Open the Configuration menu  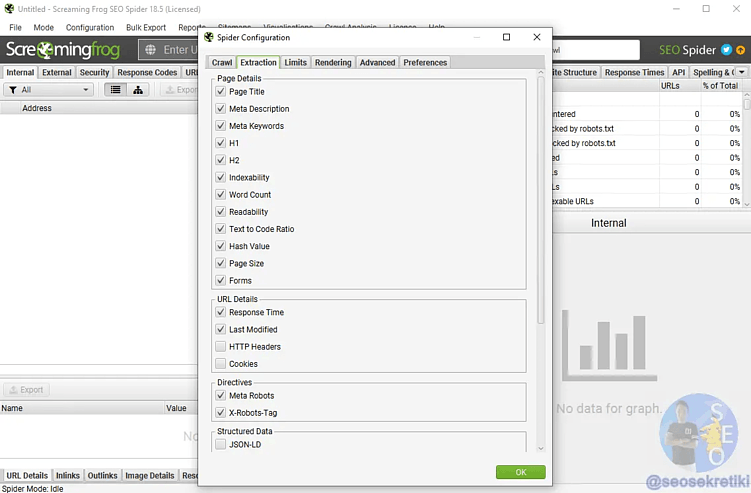[90, 28]
